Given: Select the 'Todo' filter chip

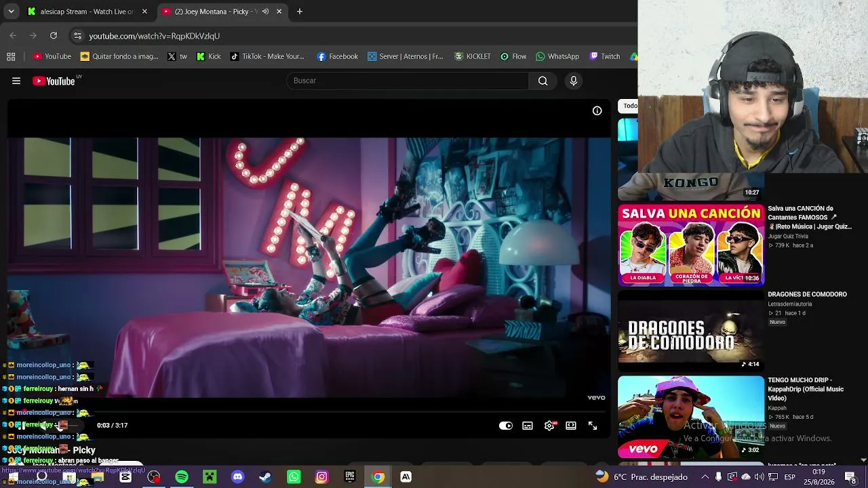Looking at the screenshot, I should coord(630,106).
